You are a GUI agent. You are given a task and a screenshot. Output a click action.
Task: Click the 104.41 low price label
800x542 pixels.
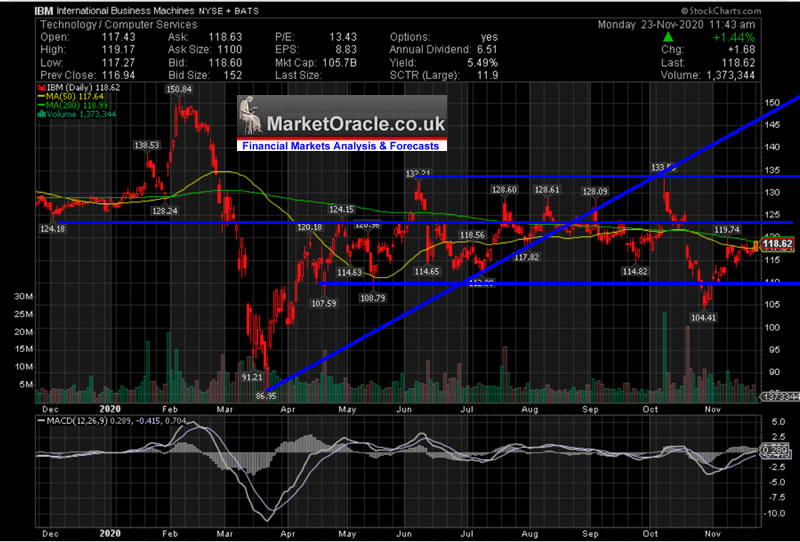(x=703, y=318)
